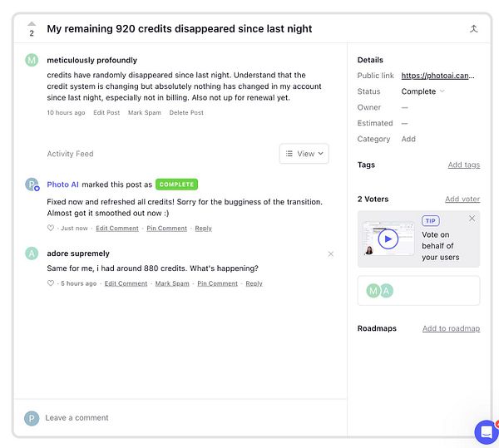Click the merge icon next to the post title

coord(473,28)
